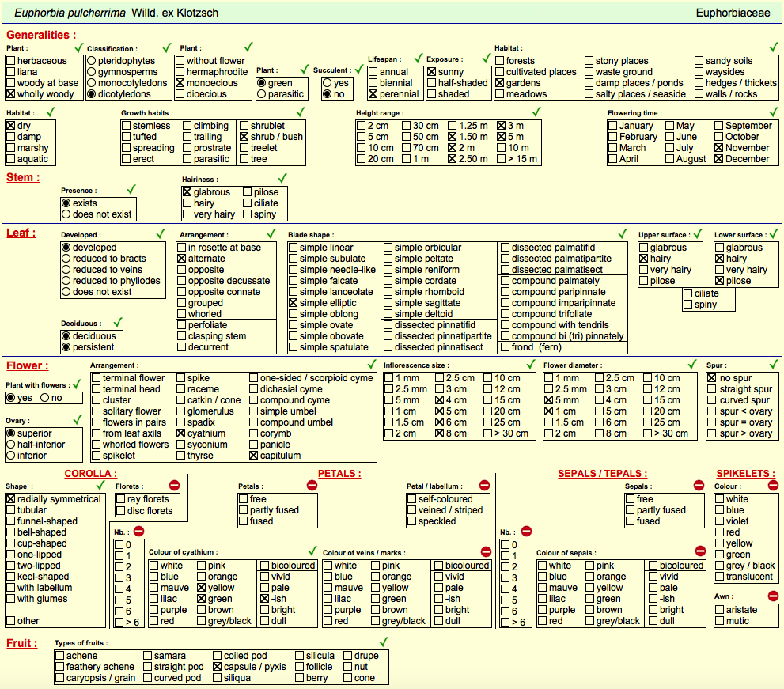
Task: Click green checkmark next to Colour of cyathium
Action: (312, 551)
